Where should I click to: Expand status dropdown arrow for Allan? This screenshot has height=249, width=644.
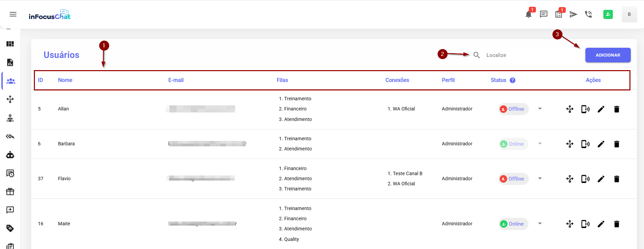(540, 109)
